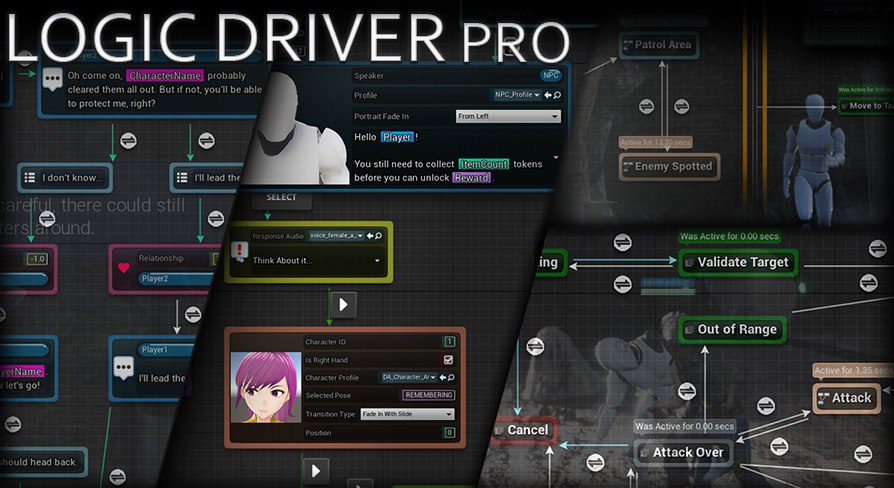Viewport: 894px width, 488px height.
Task: Click the NPC speaker tag
Action: (550, 75)
